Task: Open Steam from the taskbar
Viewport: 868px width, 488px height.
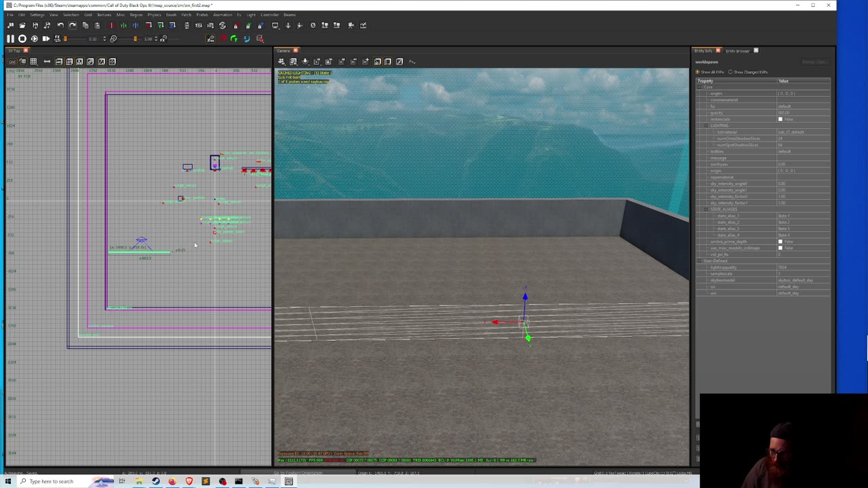Action: (x=156, y=481)
